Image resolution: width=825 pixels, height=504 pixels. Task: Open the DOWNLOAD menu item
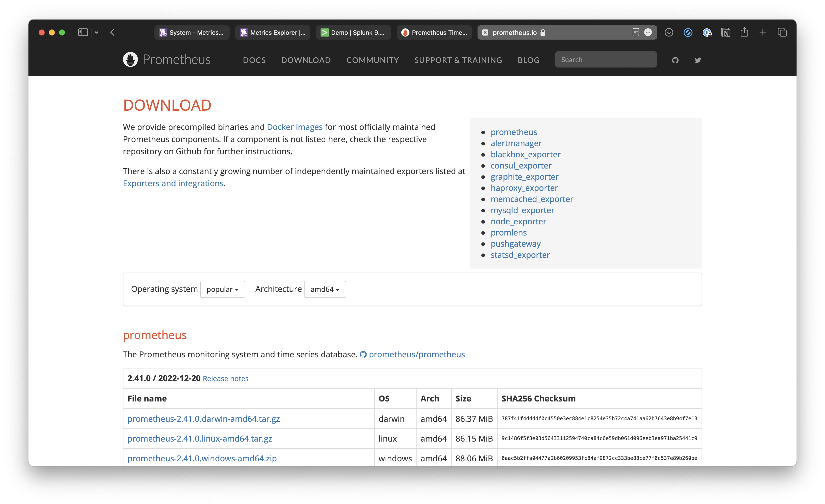coord(306,60)
